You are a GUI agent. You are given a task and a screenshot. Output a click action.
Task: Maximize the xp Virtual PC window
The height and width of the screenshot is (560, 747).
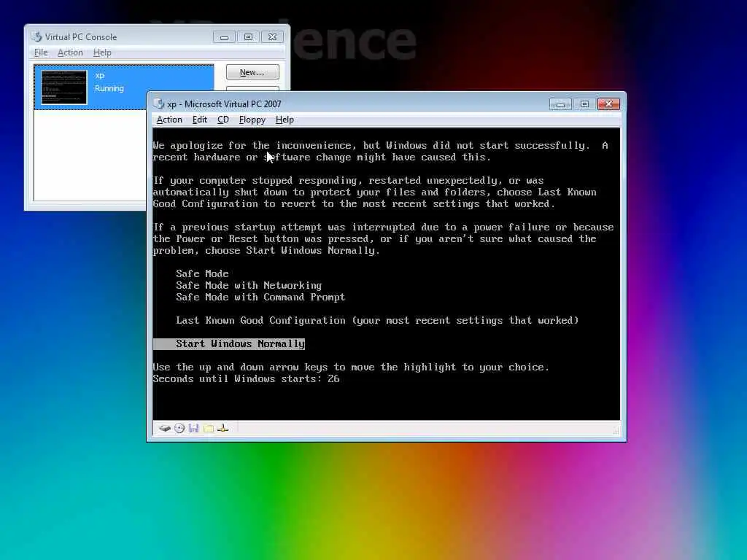(584, 104)
